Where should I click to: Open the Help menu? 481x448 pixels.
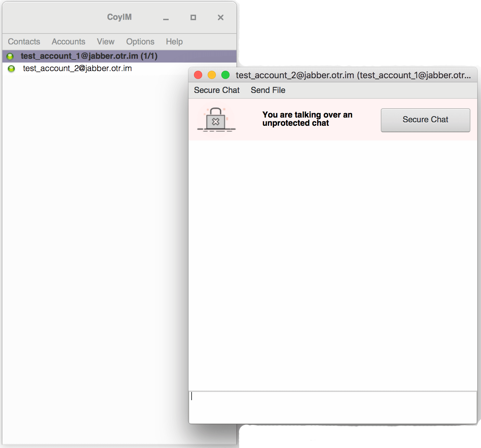click(174, 42)
